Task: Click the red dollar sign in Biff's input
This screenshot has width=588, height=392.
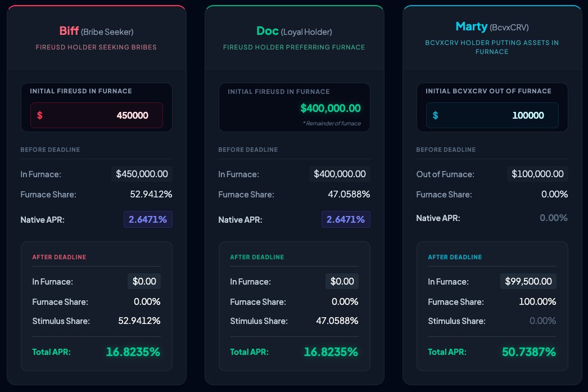Action: click(40, 115)
